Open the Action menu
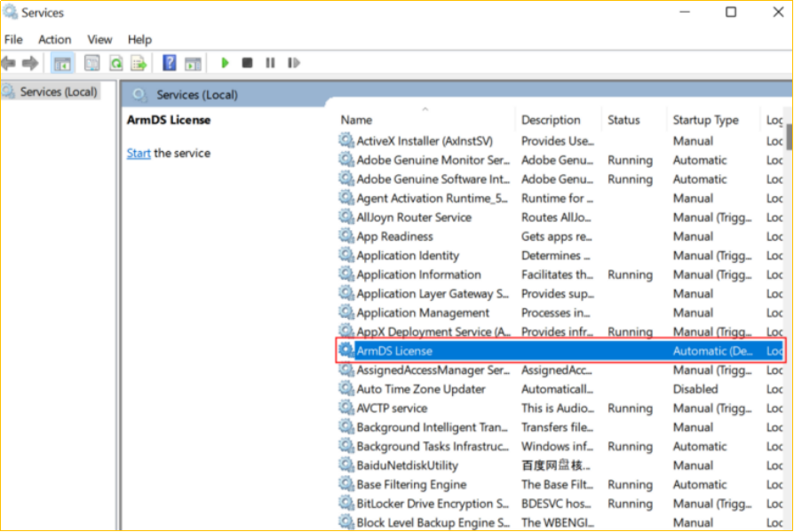Viewport: 794px width, 532px height. 54,39
